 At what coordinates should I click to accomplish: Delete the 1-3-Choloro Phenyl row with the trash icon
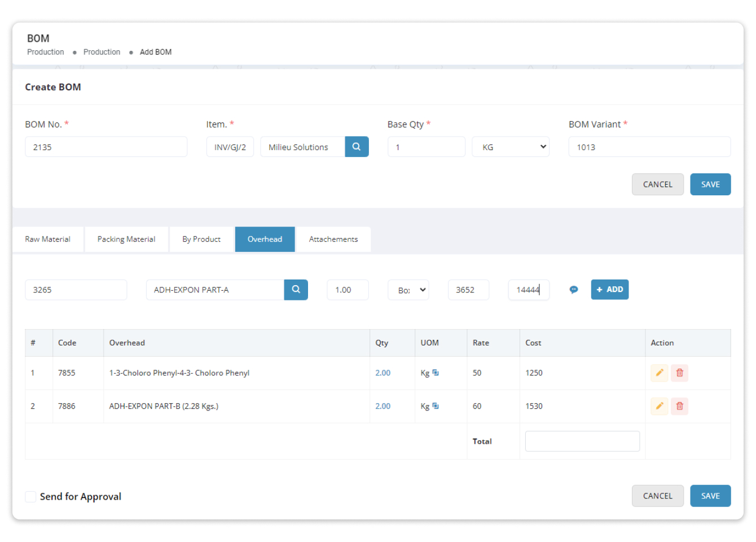(679, 373)
